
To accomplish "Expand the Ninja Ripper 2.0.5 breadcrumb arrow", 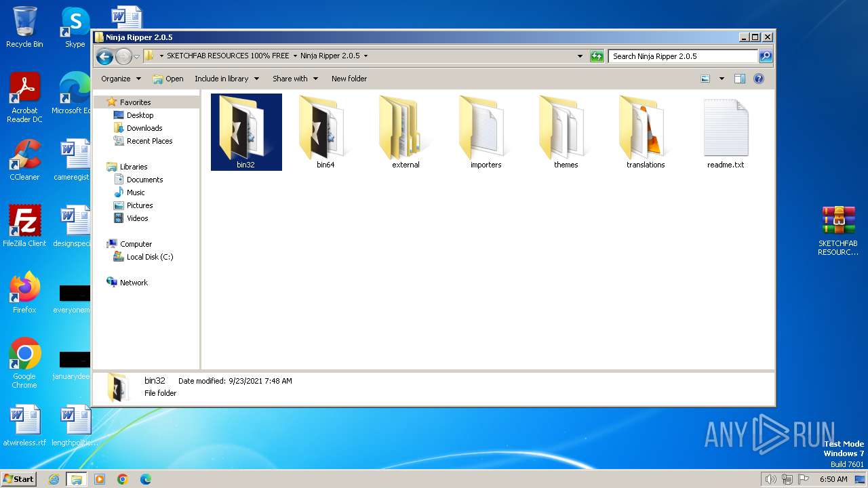I will [366, 56].
